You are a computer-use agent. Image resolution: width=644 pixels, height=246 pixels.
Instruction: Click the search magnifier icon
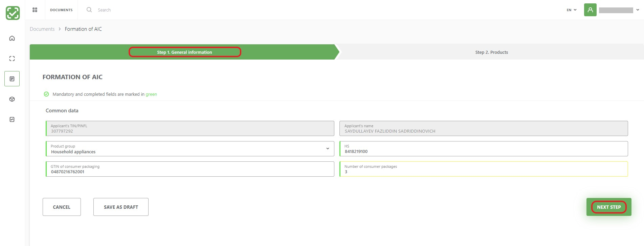point(89,10)
